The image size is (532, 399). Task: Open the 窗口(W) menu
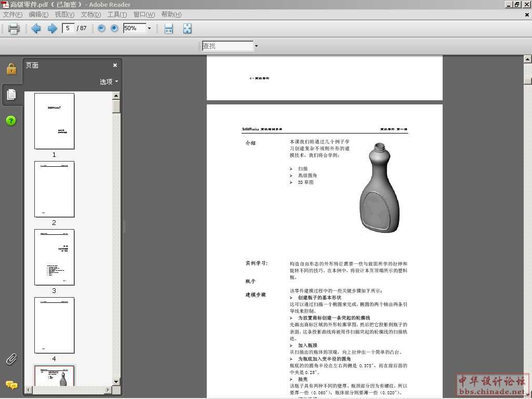coord(144,14)
